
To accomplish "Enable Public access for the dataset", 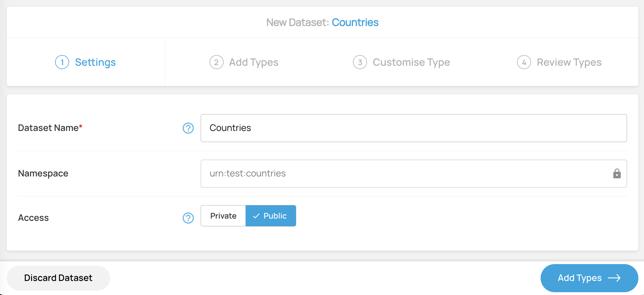I will tap(271, 216).
